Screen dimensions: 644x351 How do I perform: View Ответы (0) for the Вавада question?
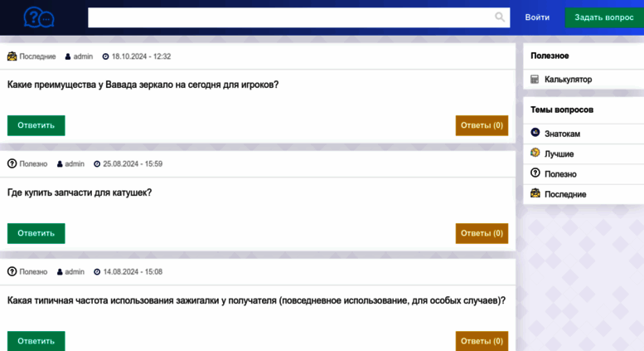coord(482,125)
